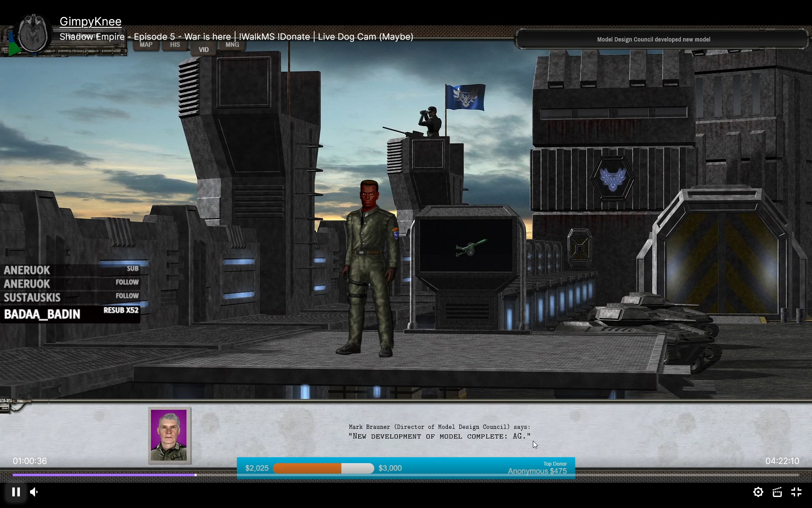This screenshot has width=812, height=508.
Task: Mute the stream volume
Action: point(34,492)
